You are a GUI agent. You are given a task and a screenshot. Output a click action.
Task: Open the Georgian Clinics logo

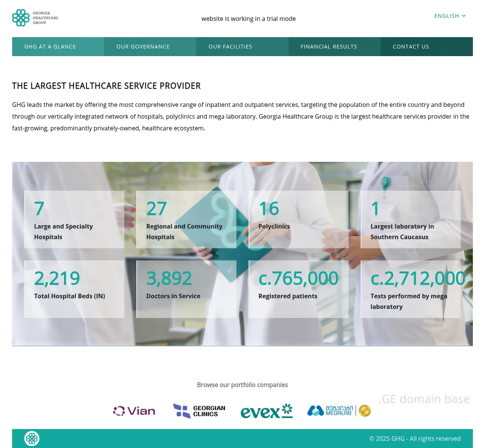pyautogui.click(x=199, y=411)
